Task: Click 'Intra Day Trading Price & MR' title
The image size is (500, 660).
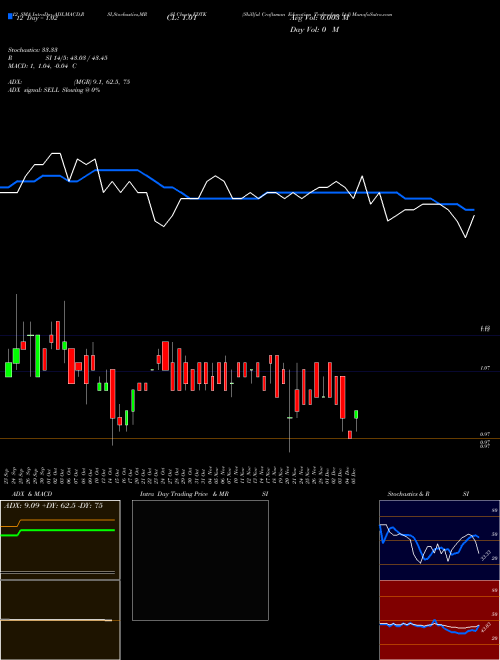Action: pos(184,494)
